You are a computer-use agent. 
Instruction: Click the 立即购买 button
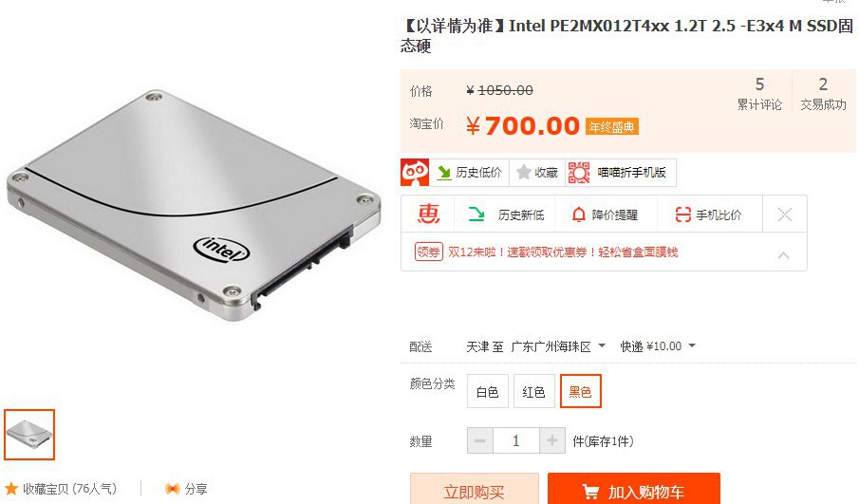coord(475,489)
